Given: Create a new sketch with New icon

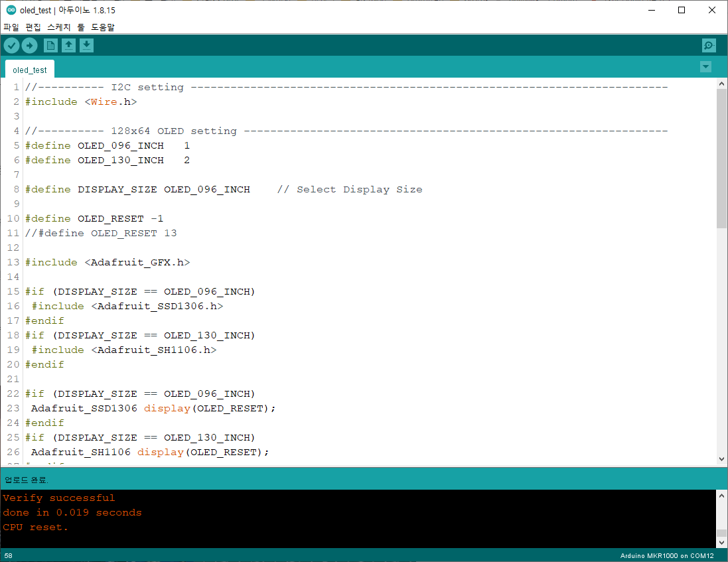Looking at the screenshot, I should 50,46.
